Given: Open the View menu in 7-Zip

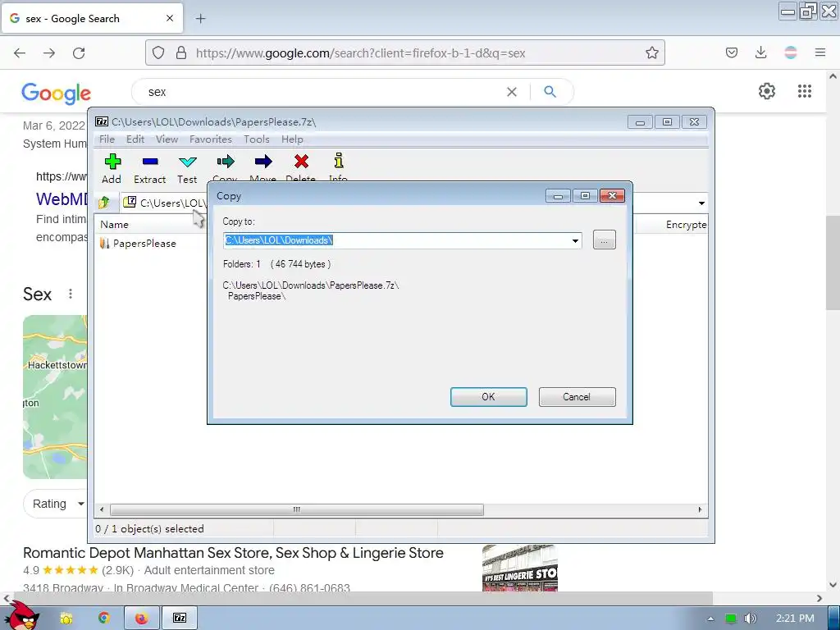Looking at the screenshot, I should pyautogui.click(x=167, y=139).
